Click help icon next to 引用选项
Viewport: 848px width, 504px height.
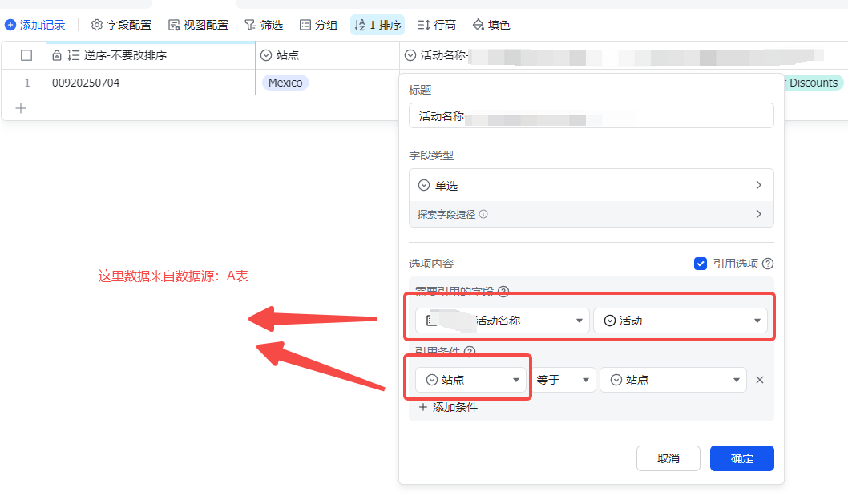(x=768, y=264)
